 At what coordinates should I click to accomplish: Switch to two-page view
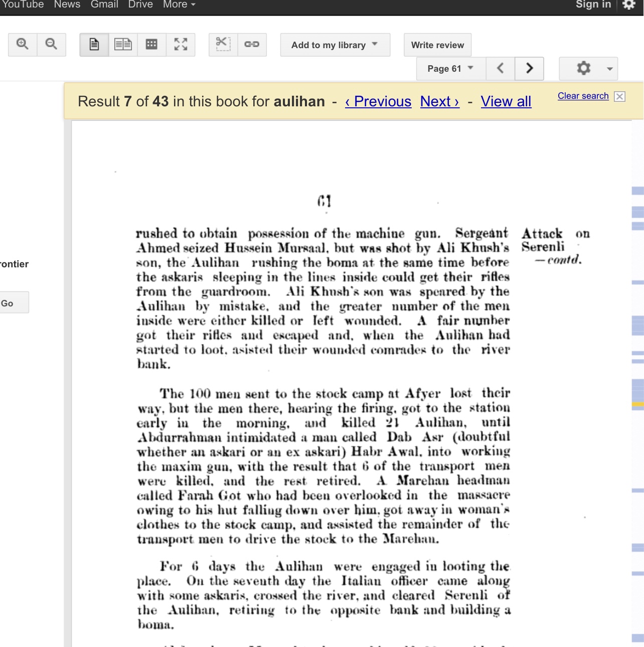coord(123,45)
